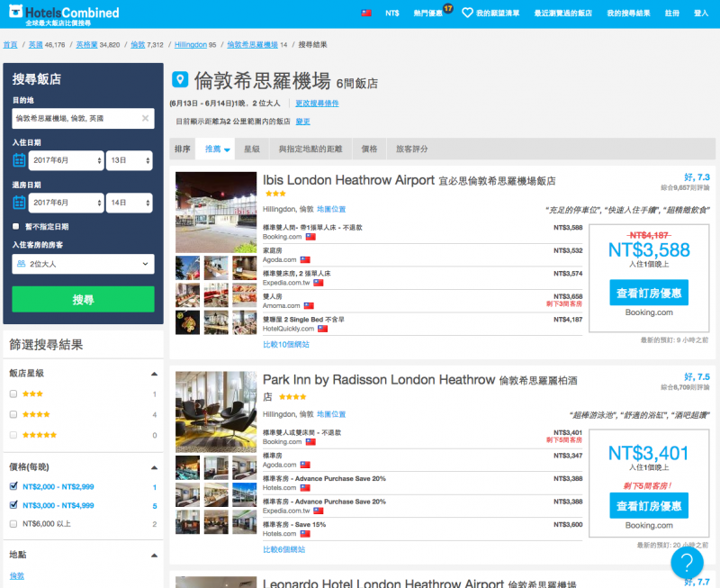Select the Taiwan flag country icon in header
This screenshot has height=588, width=720.
click(x=366, y=13)
